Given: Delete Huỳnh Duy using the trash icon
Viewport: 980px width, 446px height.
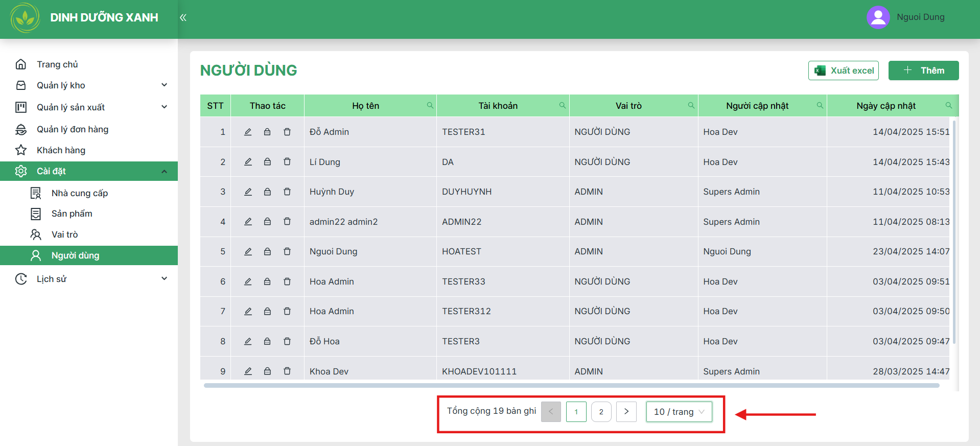Looking at the screenshot, I should (x=287, y=192).
